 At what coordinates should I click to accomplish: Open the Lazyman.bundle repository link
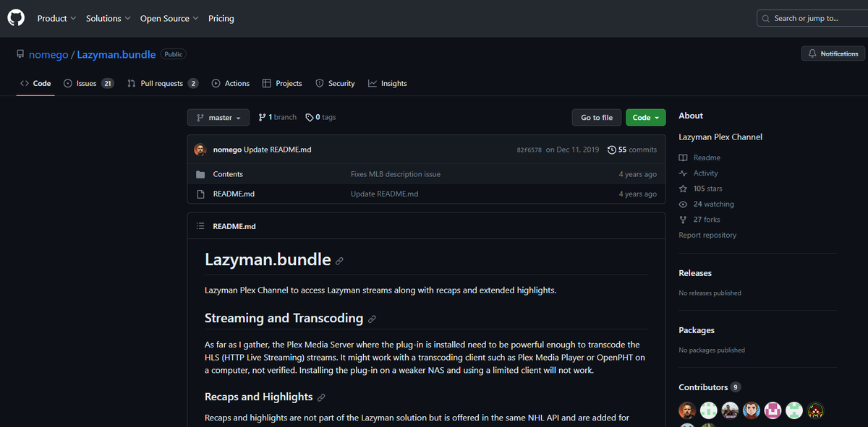(x=116, y=54)
